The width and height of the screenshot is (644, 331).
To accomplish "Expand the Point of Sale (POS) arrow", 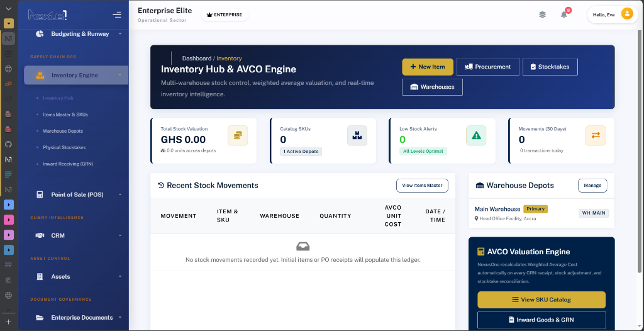I will pyautogui.click(x=120, y=194).
